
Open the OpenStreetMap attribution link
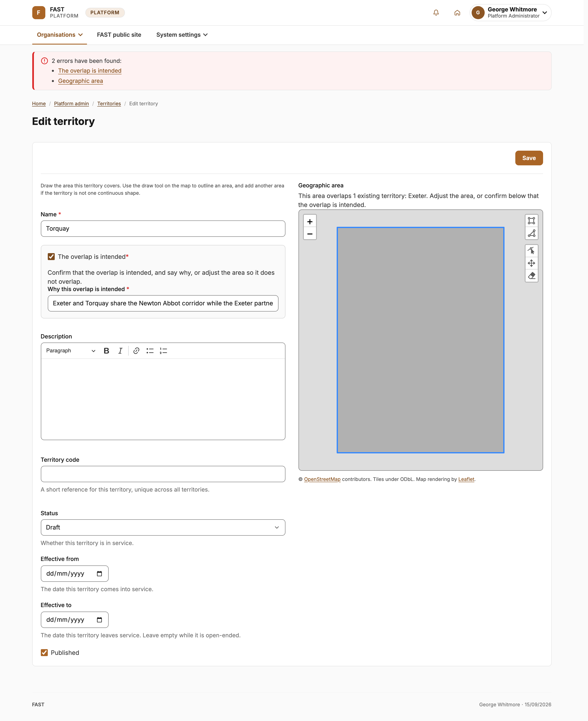[322, 479]
